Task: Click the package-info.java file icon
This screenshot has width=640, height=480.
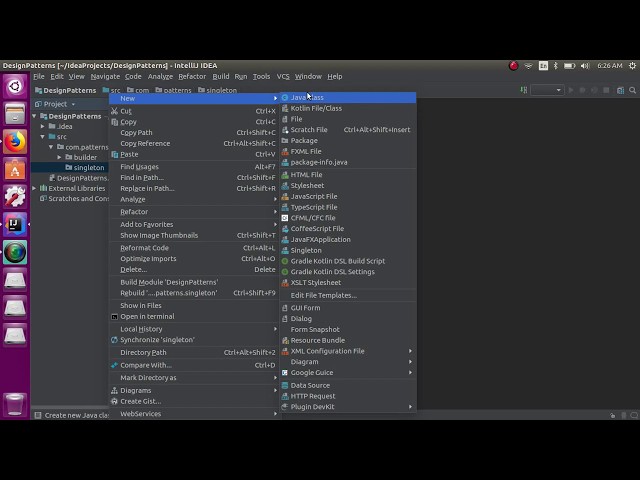Action: pos(285,162)
